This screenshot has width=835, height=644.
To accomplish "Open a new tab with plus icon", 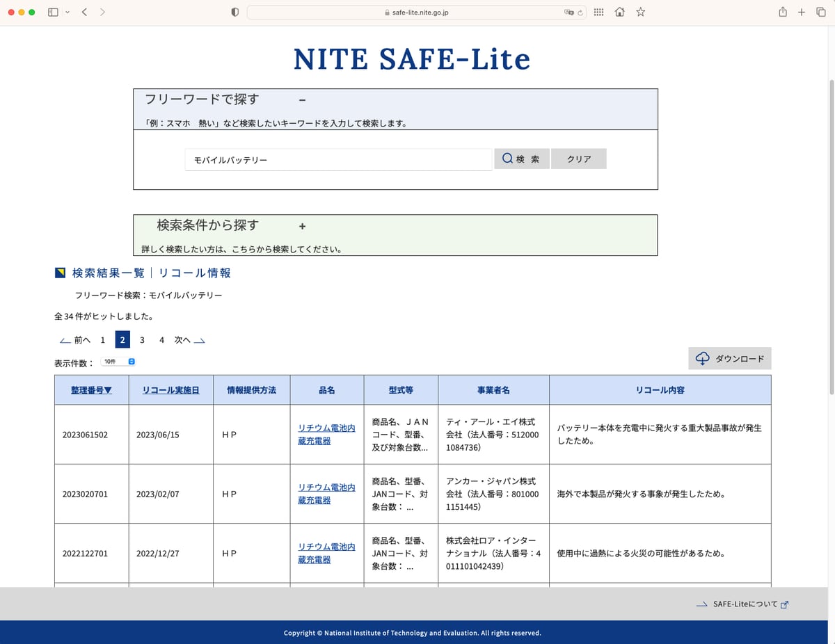I will point(802,12).
